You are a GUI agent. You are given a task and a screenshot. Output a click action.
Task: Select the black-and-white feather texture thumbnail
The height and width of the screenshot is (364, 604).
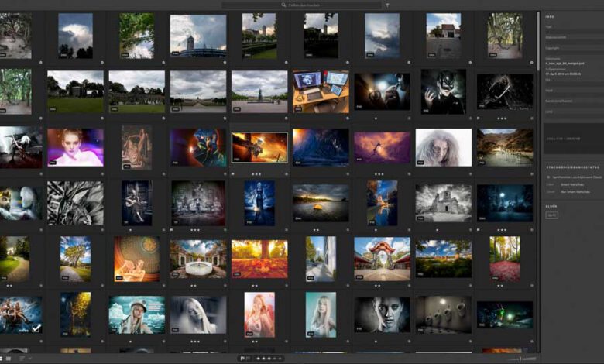pos(75,203)
